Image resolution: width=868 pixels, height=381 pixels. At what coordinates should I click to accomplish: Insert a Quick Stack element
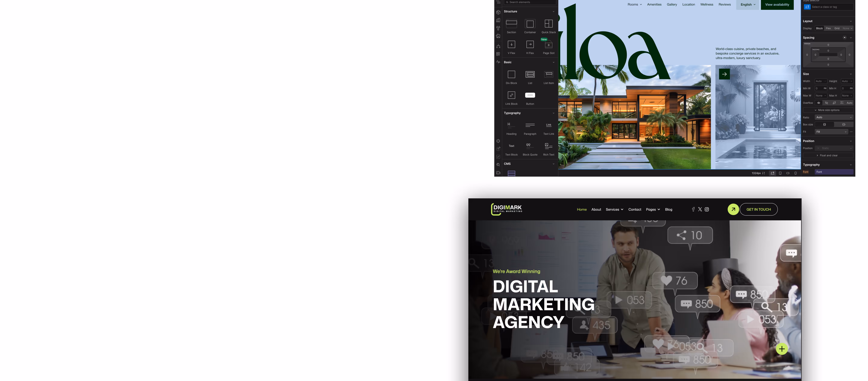pyautogui.click(x=549, y=27)
